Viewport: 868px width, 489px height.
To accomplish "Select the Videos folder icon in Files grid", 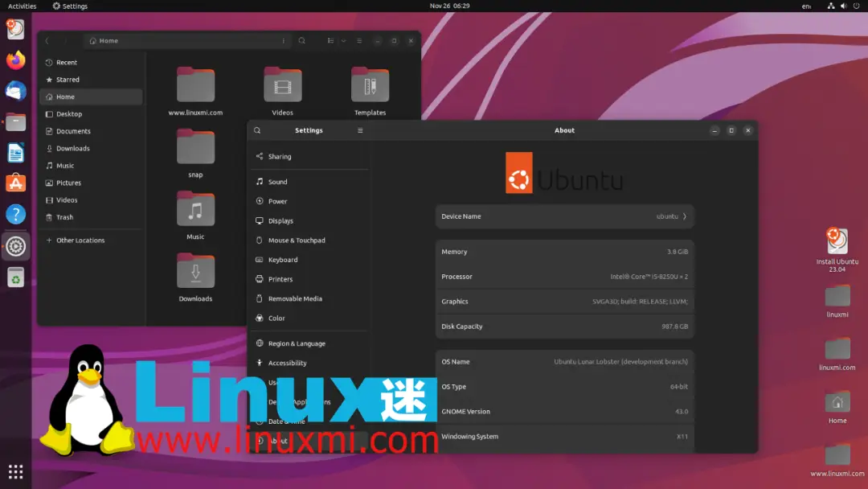I will (x=282, y=84).
